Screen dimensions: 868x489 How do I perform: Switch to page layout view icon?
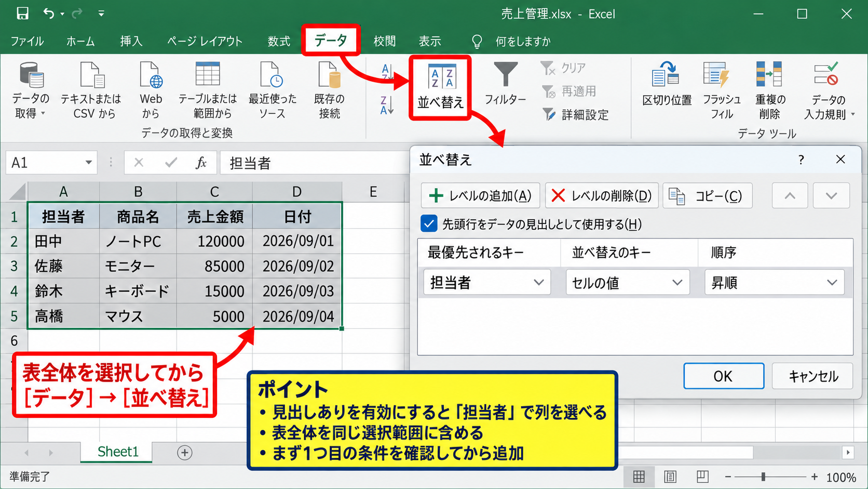point(670,477)
